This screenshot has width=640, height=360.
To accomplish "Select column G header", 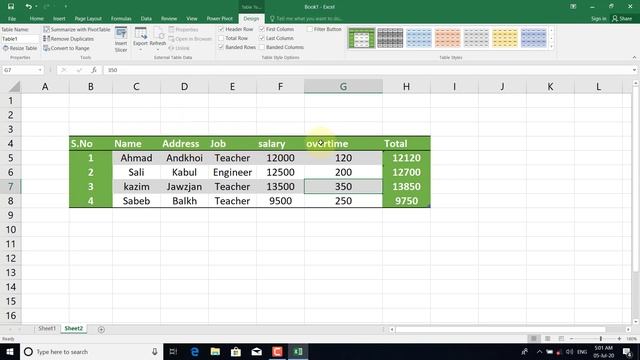I will (x=343, y=87).
